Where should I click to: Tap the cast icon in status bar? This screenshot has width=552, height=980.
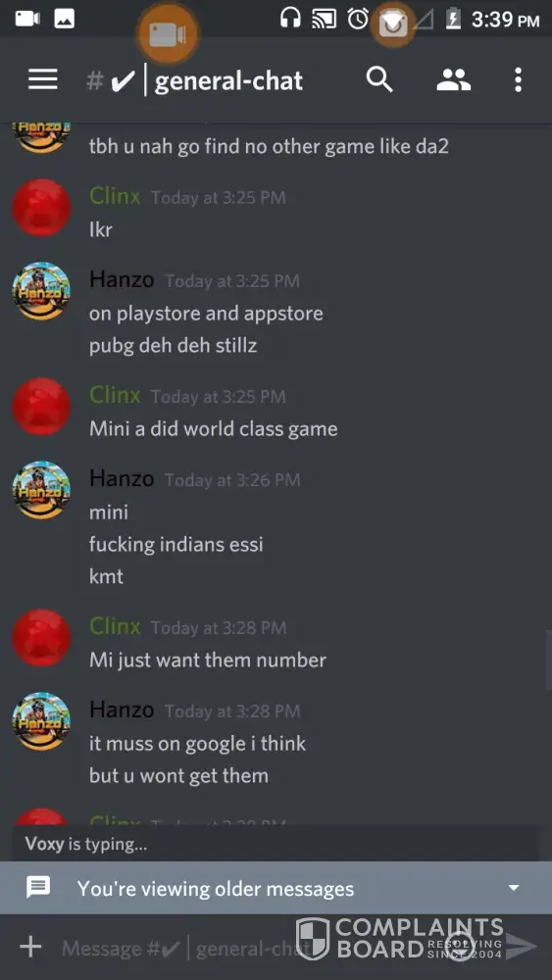[x=325, y=20]
